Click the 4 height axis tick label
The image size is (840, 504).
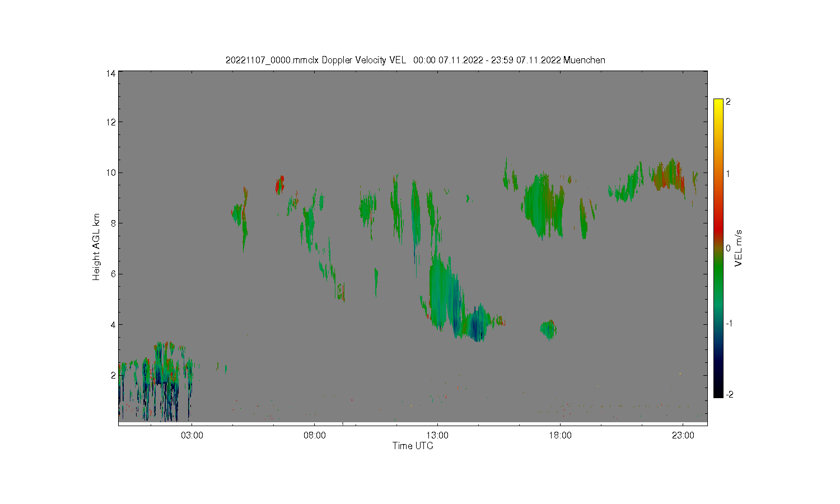click(113, 325)
